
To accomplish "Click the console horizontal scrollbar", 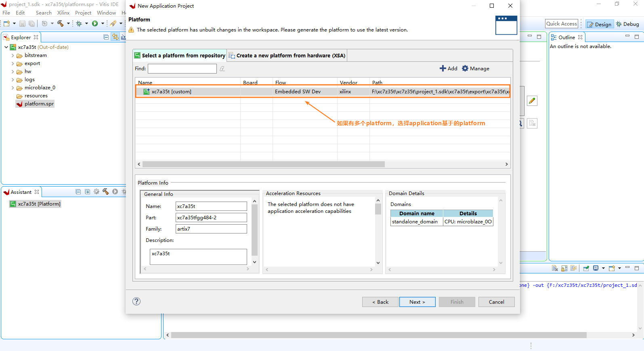I will (378, 335).
